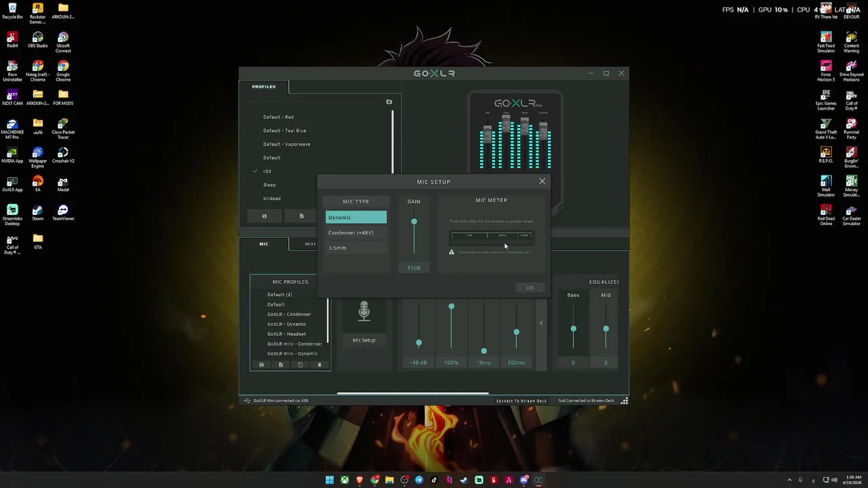Image resolution: width=868 pixels, height=488 pixels.
Task: Select the GoXLR mini - Condenser mic profile
Action: tap(294, 344)
